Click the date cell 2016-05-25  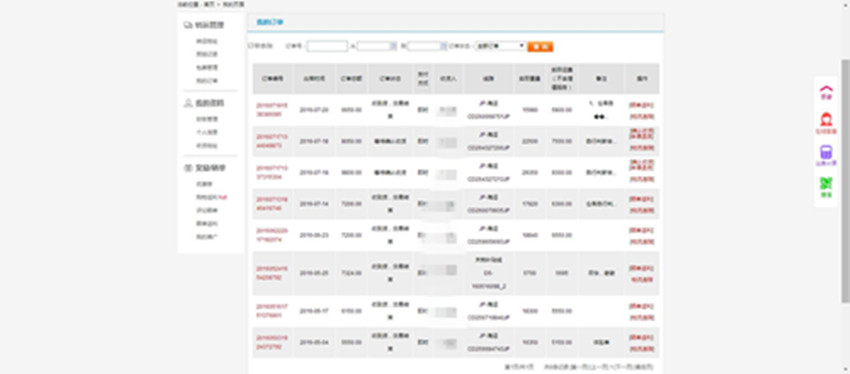coord(314,273)
